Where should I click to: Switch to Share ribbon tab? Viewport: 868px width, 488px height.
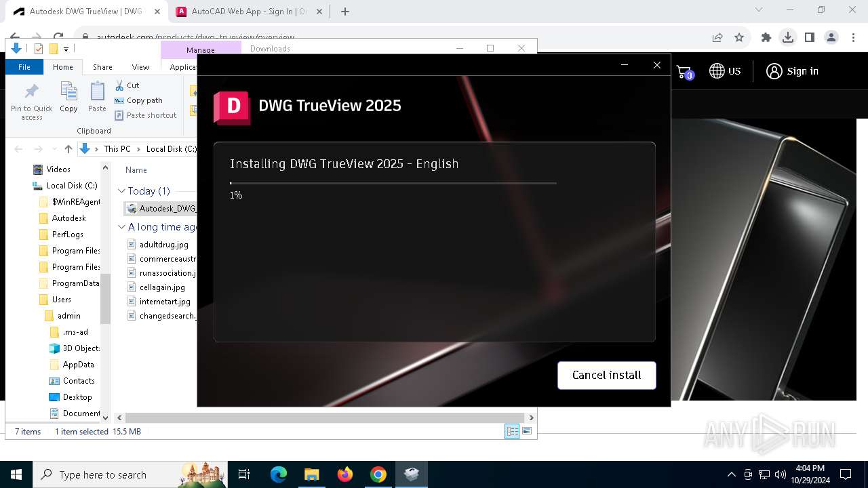tap(102, 67)
